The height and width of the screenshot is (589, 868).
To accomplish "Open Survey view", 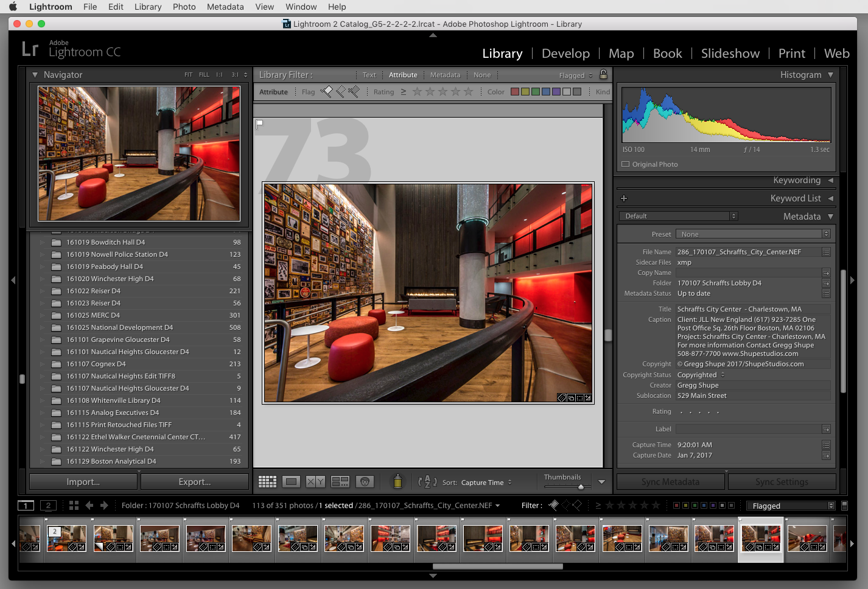I will (340, 482).
